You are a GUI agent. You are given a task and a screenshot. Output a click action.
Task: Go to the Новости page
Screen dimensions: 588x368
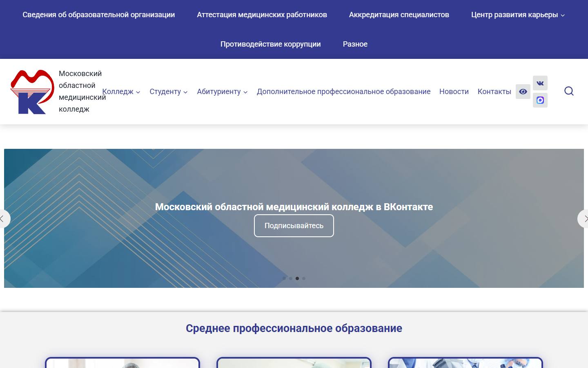pos(454,92)
